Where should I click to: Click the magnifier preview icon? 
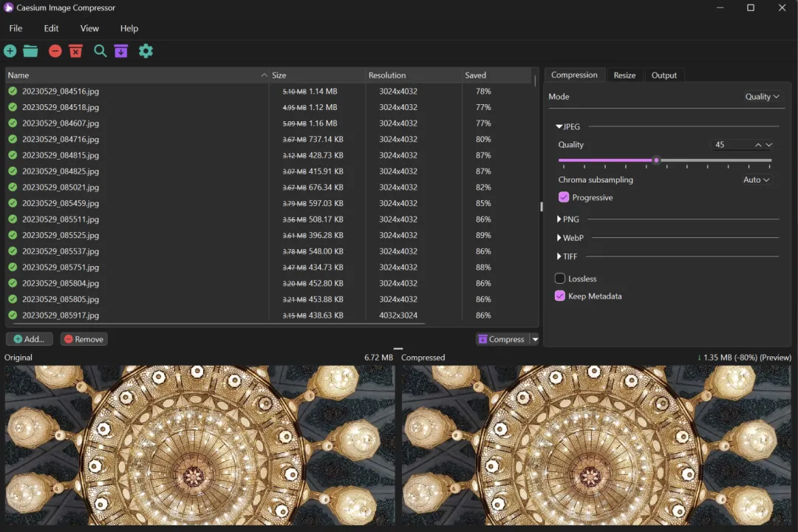coord(100,51)
